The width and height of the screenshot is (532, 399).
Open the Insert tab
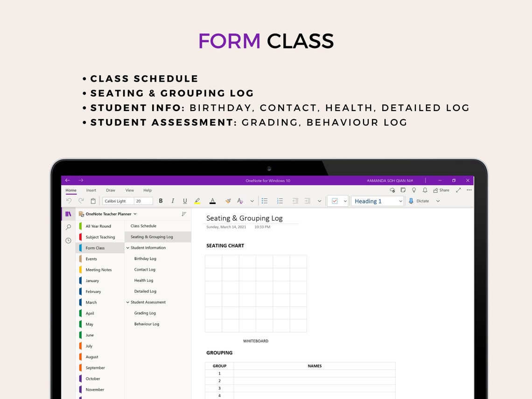tap(91, 190)
